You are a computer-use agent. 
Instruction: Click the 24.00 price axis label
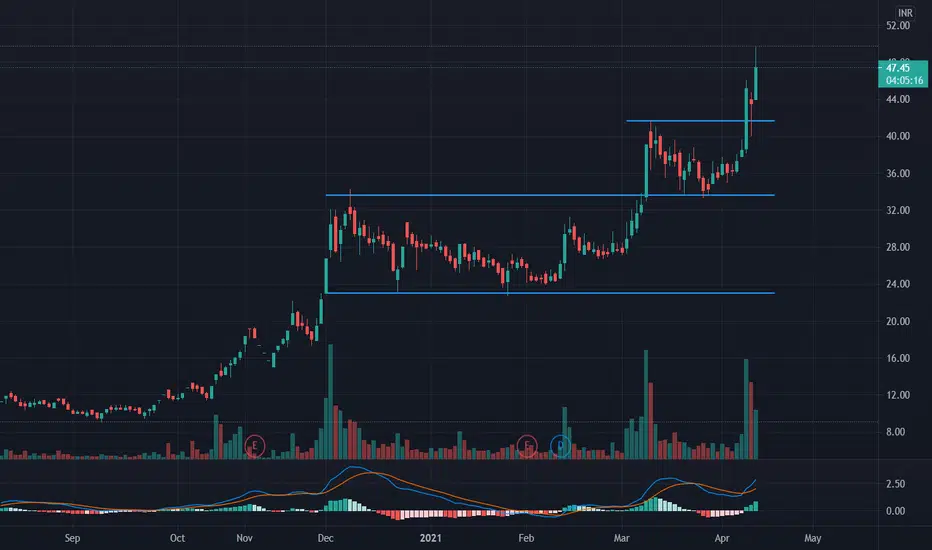[898, 284]
